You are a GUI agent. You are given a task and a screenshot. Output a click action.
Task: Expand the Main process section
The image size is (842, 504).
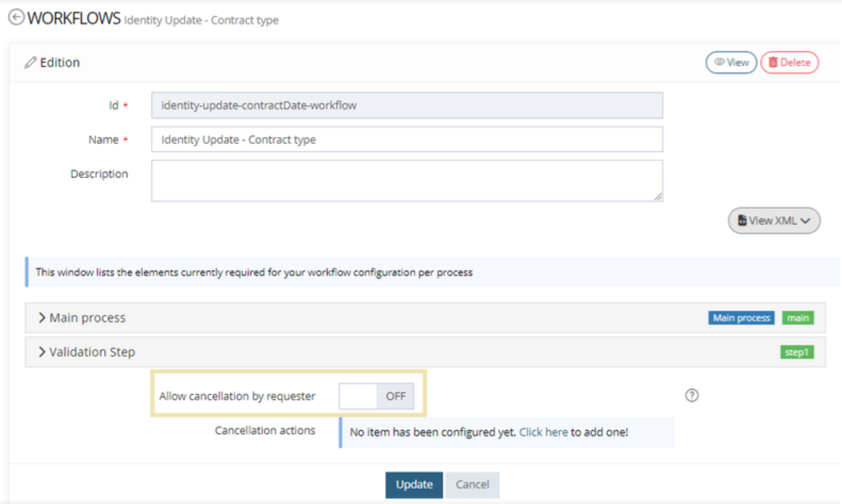(x=42, y=318)
